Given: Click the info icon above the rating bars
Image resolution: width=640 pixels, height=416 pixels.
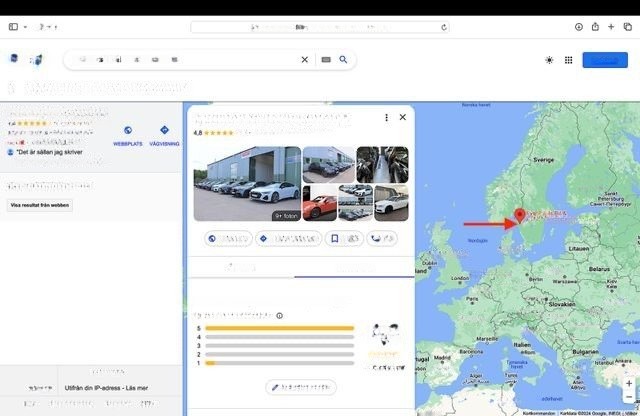Looking at the screenshot, I should tap(280, 316).
